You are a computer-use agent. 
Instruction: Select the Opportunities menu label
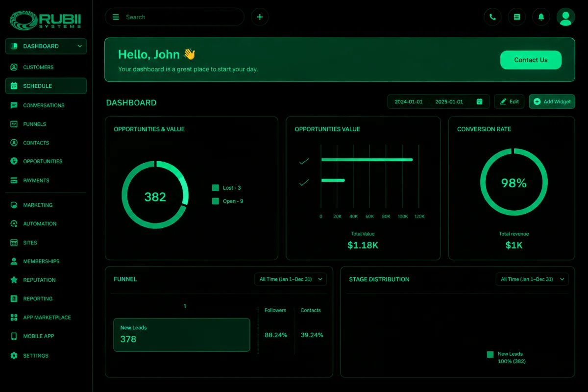(43, 161)
